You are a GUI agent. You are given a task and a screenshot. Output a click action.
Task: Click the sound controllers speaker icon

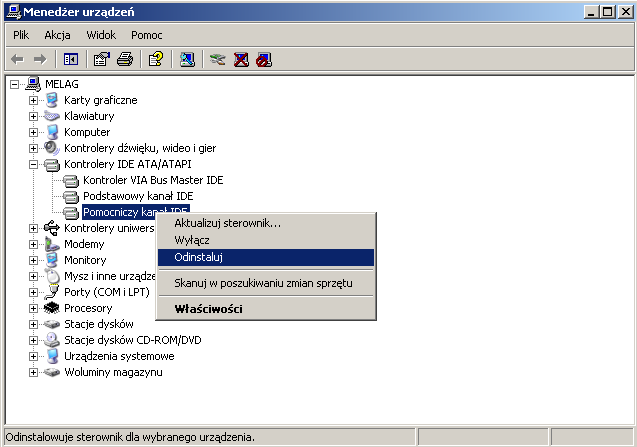pos(52,148)
